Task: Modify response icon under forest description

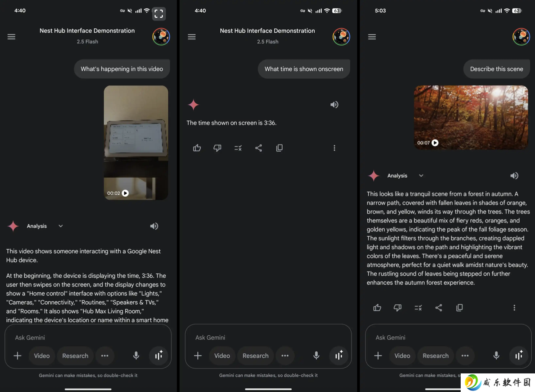Action: (x=418, y=308)
